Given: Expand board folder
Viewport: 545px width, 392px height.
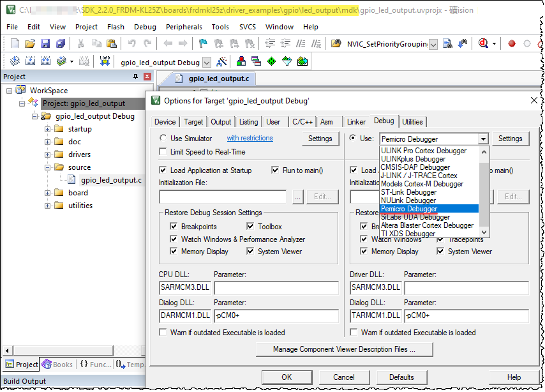Looking at the screenshot, I should [x=48, y=193].
